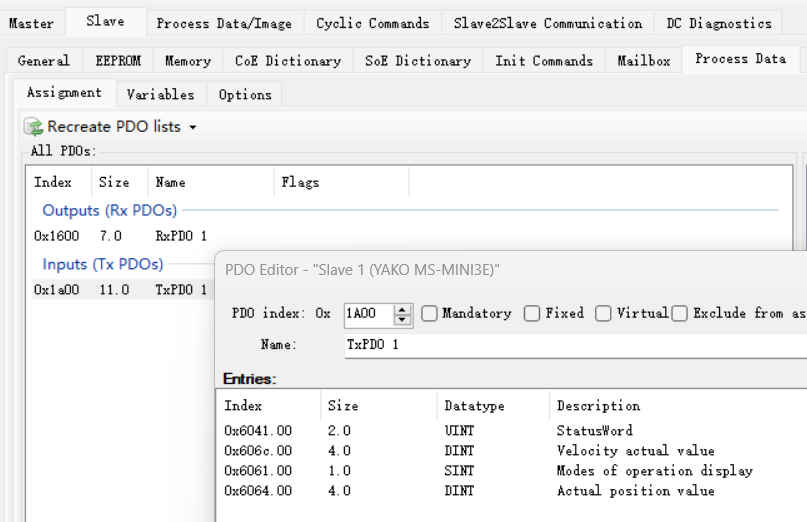Select the StatusWord entry 0x6041.00
807x522 pixels.
coord(258,431)
